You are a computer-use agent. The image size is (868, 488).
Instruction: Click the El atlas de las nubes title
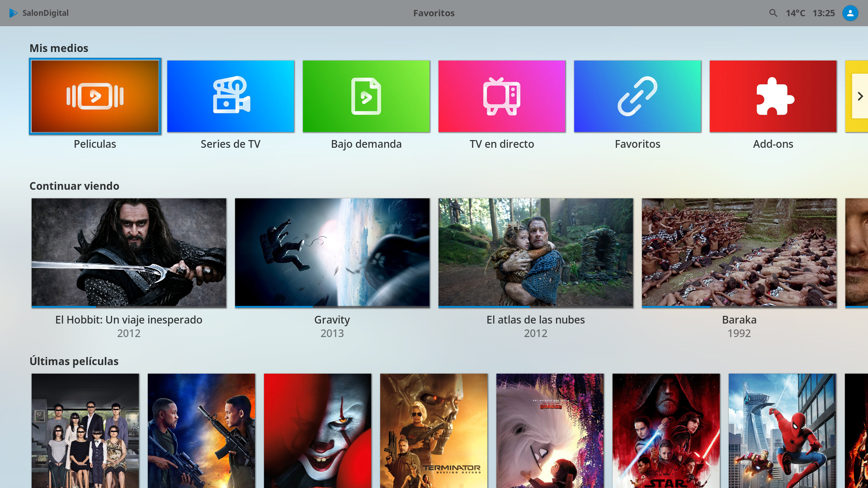[x=536, y=320]
